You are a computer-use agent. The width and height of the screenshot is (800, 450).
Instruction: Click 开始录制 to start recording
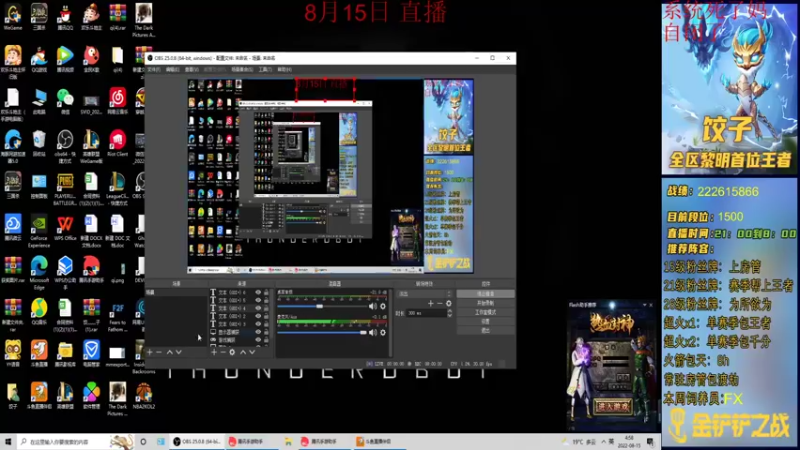[x=485, y=303]
